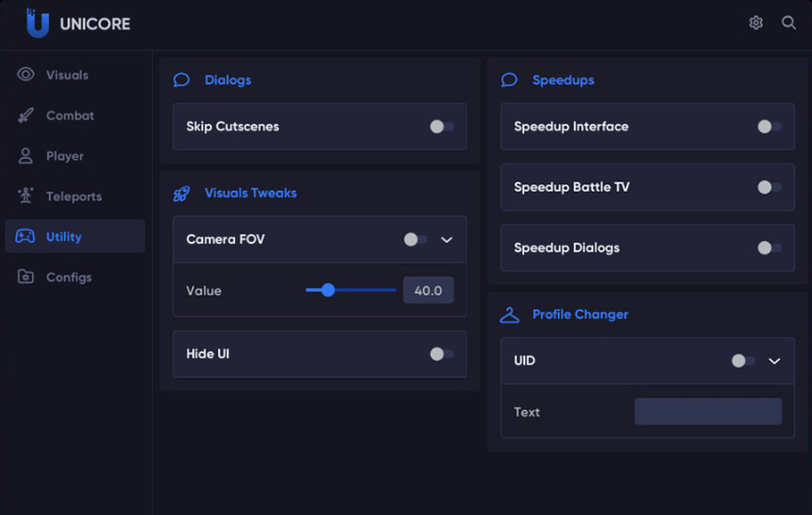Click the Hide UI label
Screen dimensions: 812x515
tap(208, 353)
